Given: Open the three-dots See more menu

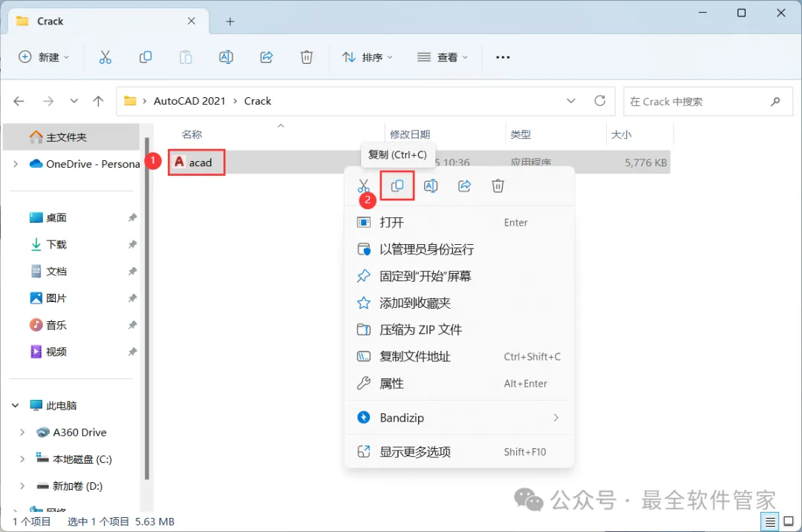Looking at the screenshot, I should pos(503,57).
